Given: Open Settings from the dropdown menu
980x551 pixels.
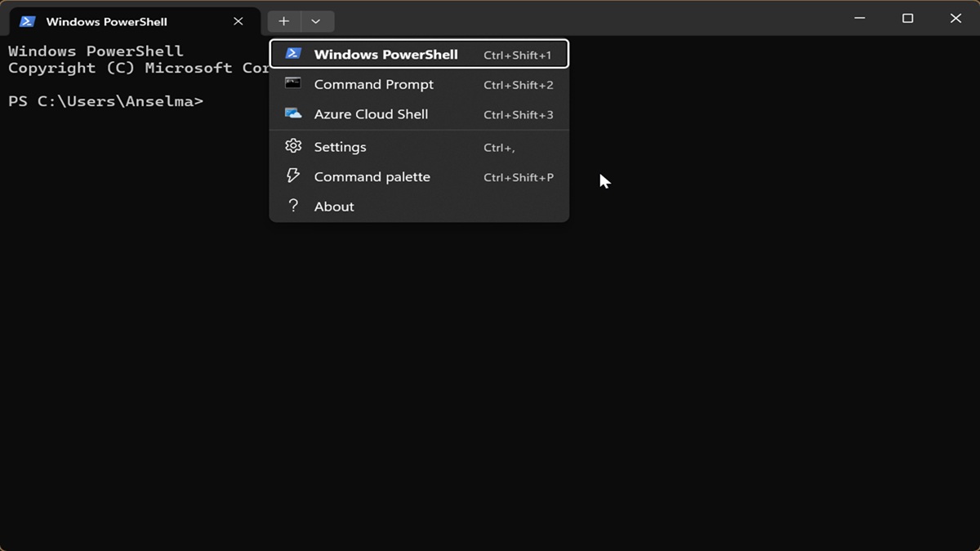Looking at the screenshot, I should point(419,147).
